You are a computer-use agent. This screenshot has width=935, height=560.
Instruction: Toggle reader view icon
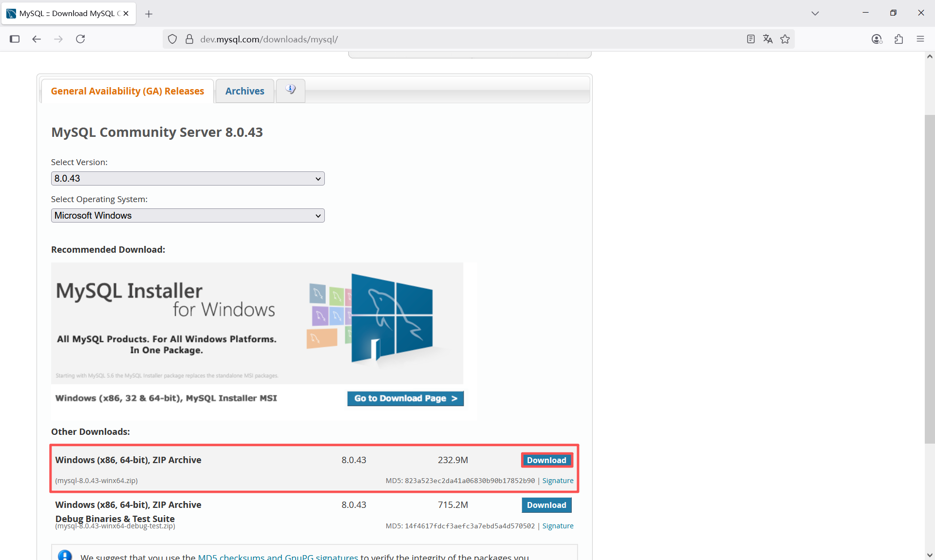[x=750, y=39]
